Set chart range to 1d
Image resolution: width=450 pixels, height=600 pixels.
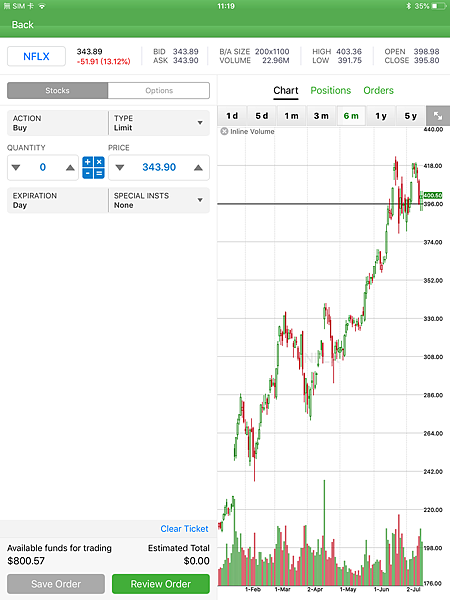coord(232,116)
